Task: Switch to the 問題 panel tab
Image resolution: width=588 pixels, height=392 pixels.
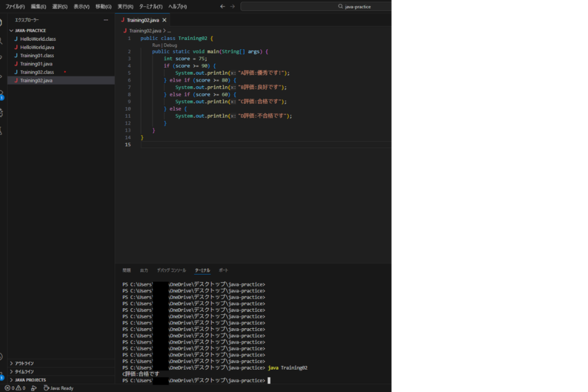Action: [126, 270]
